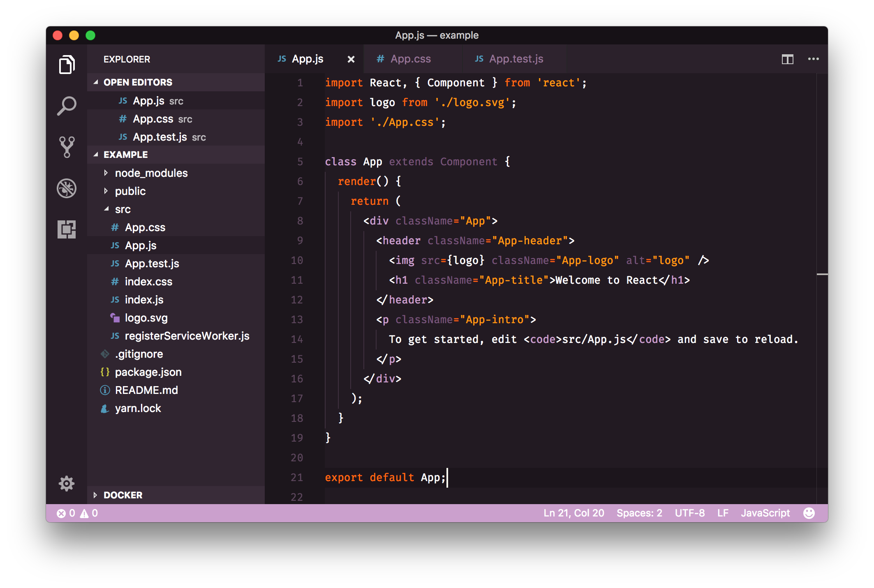Click Spaces: 2 indentation setting
874x588 pixels.
(639, 513)
